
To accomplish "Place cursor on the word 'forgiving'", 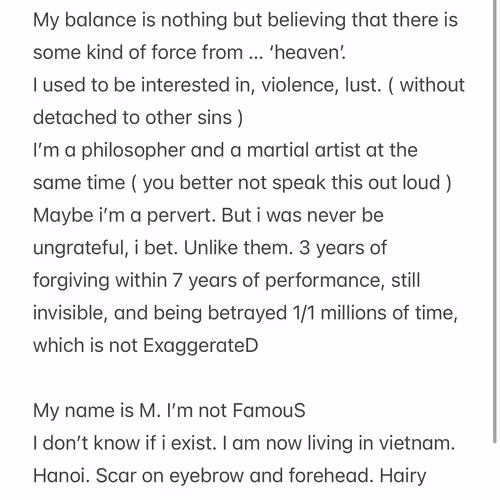I will [71, 281].
